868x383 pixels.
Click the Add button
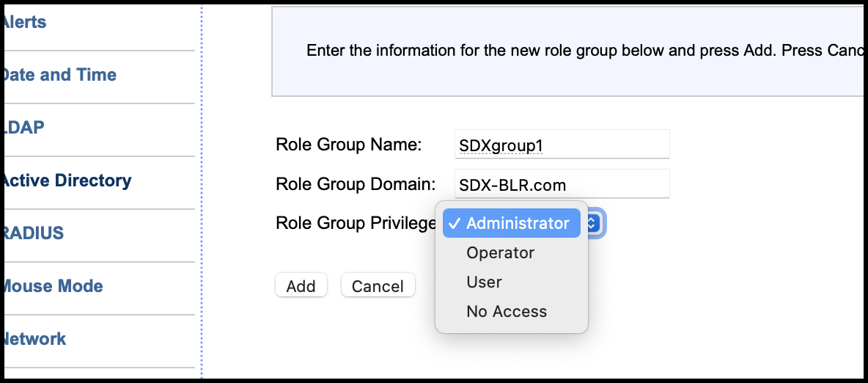(x=301, y=286)
